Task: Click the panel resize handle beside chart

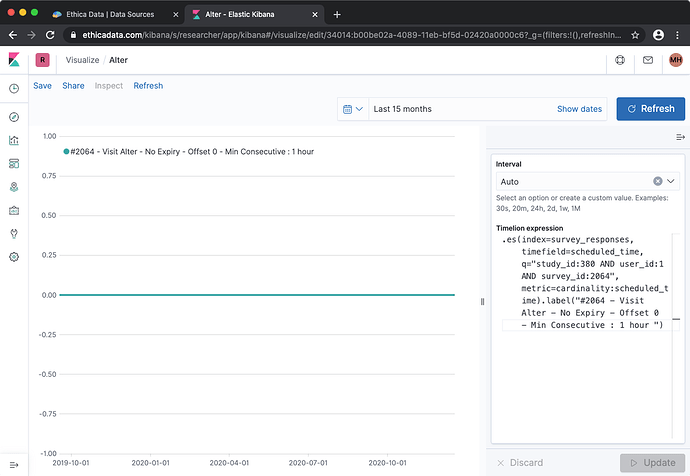Action: point(482,301)
